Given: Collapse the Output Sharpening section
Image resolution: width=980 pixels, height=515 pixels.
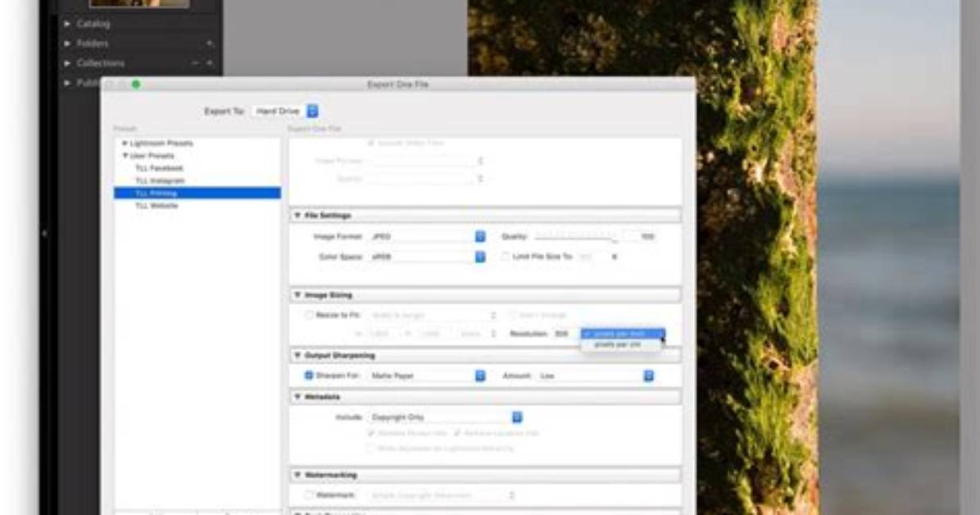Looking at the screenshot, I should 297,355.
